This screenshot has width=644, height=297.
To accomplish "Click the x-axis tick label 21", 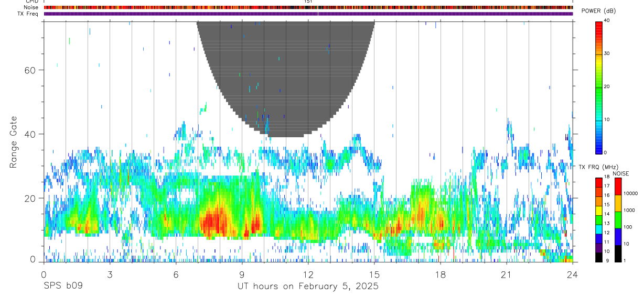I will [x=506, y=275].
